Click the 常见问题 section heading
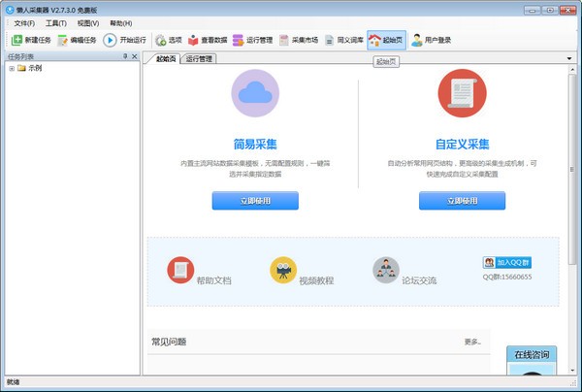 click(169, 342)
